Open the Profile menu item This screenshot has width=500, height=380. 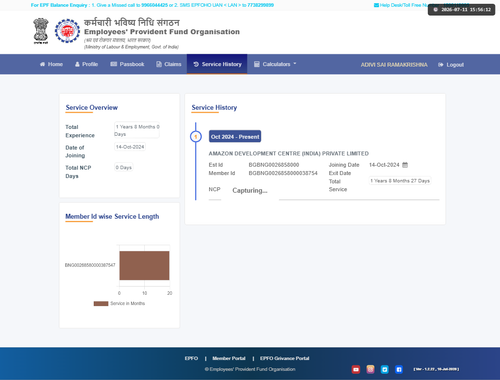(x=86, y=64)
